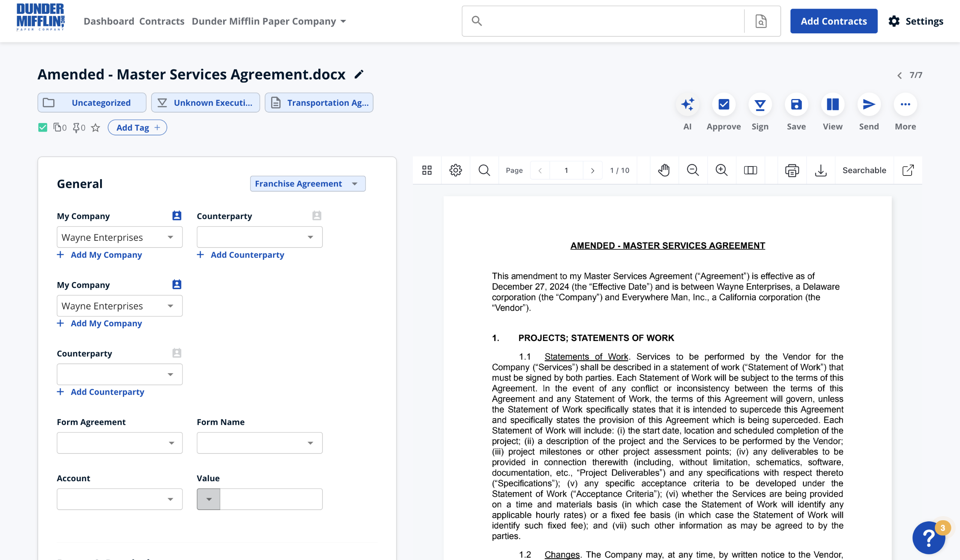Click the AI sparkle icon
This screenshot has width=960, height=560.
tap(687, 104)
